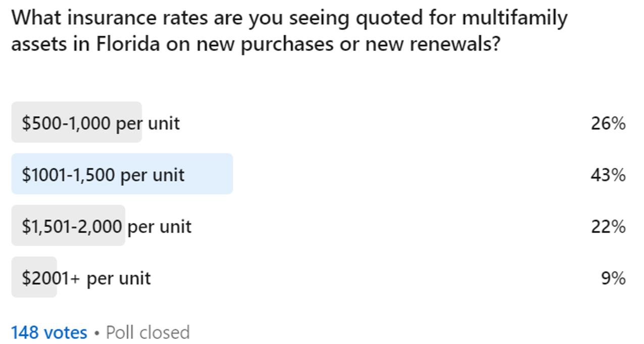Image resolution: width=644 pixels, height=344 pixels.
Task: Click the 9% result value
Action: click(x=613, y=278)
